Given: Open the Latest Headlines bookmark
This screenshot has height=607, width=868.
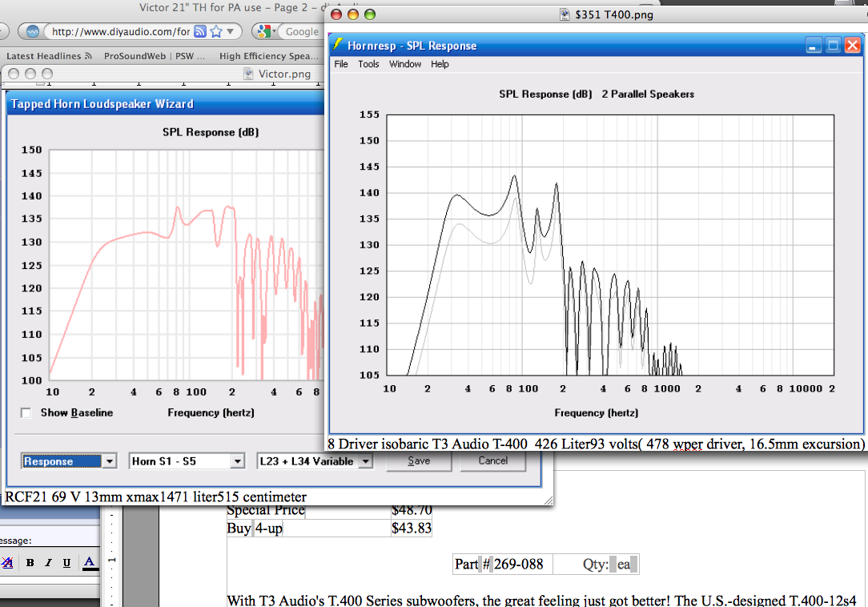Looking at the screenshot, I should (49, 56).
